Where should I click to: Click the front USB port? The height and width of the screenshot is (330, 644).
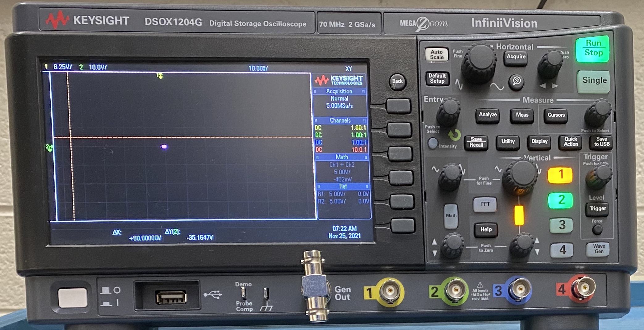click(x=171, y=298)
